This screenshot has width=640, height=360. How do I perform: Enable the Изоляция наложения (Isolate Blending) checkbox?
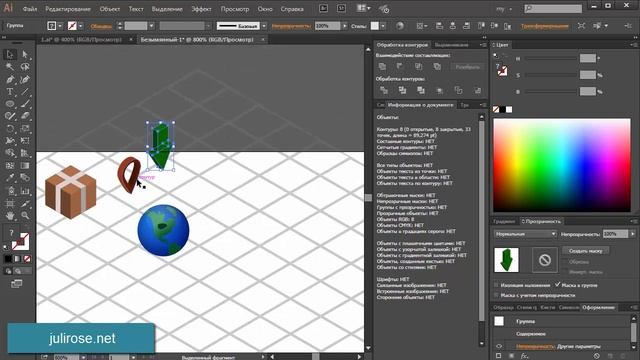[x=496, y=285]
